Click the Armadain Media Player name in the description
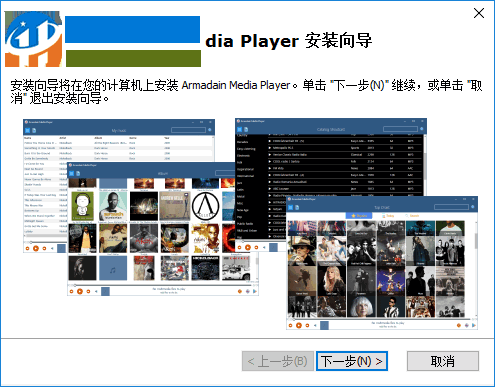Viewport: 495px width, 387px height. [x=236, y=85]
